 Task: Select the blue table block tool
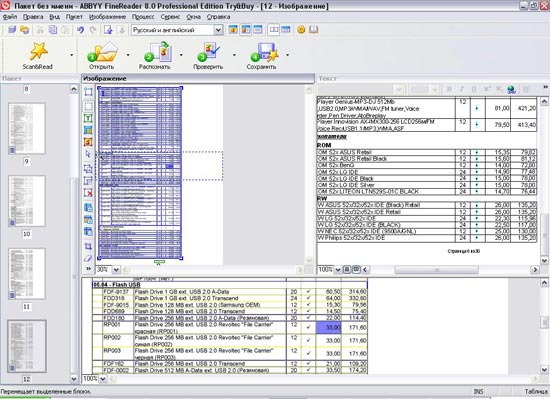pos(88,130)
